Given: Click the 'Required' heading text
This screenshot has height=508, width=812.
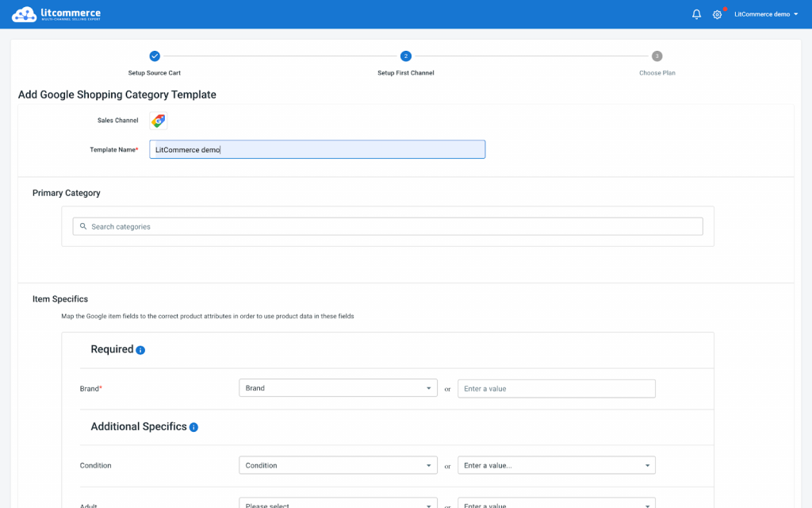Looking at the screenshot, I should [112, 349].
